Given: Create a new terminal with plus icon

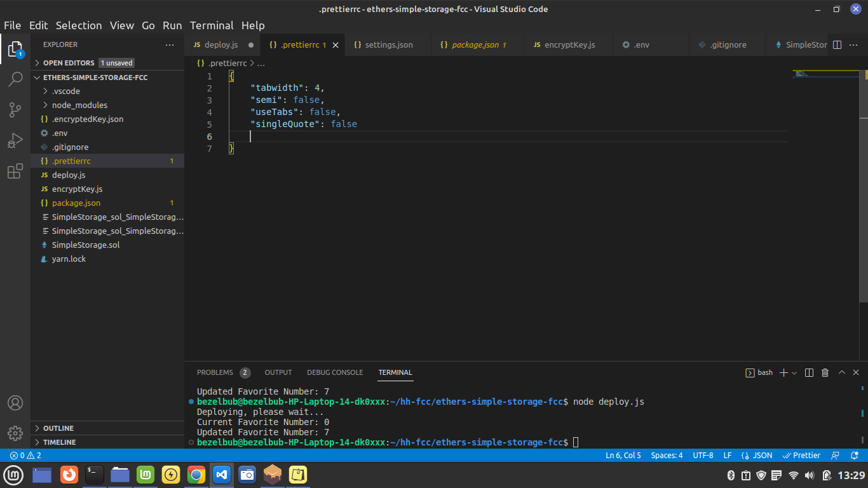Looking at the screenshot, I should [783, 372].
